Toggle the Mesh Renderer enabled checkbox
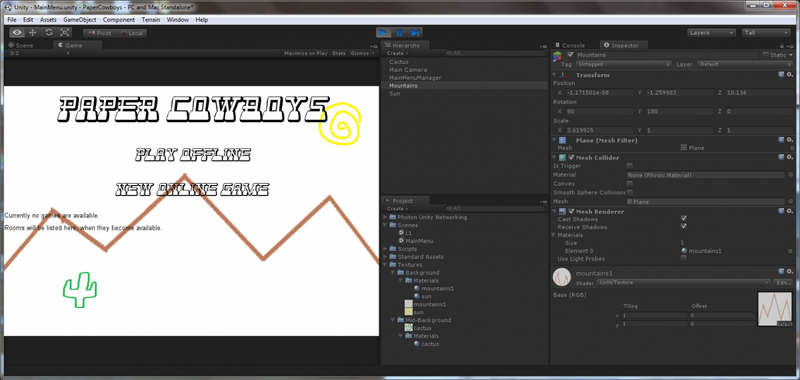 [571, 211]
